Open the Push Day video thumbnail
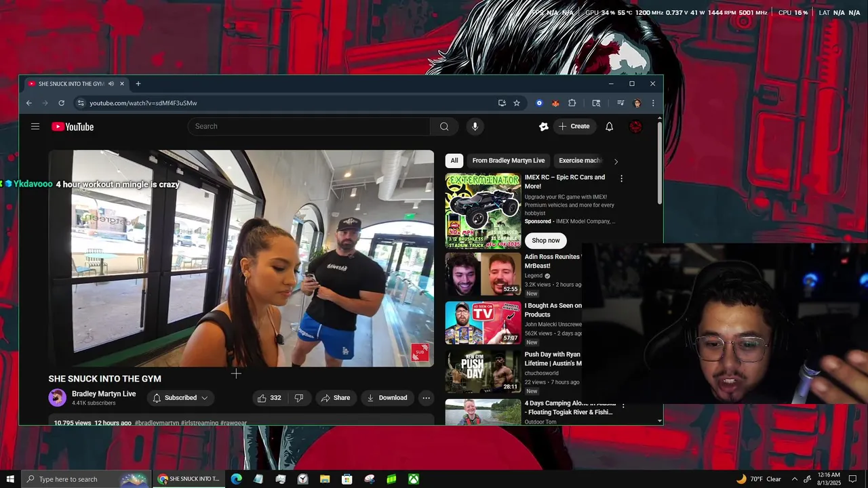 tap(483, 372)
